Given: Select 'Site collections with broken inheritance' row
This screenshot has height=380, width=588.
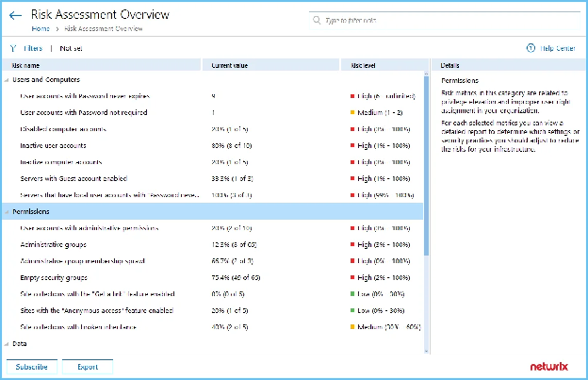Looking at the screenshot, I should 213,327.
